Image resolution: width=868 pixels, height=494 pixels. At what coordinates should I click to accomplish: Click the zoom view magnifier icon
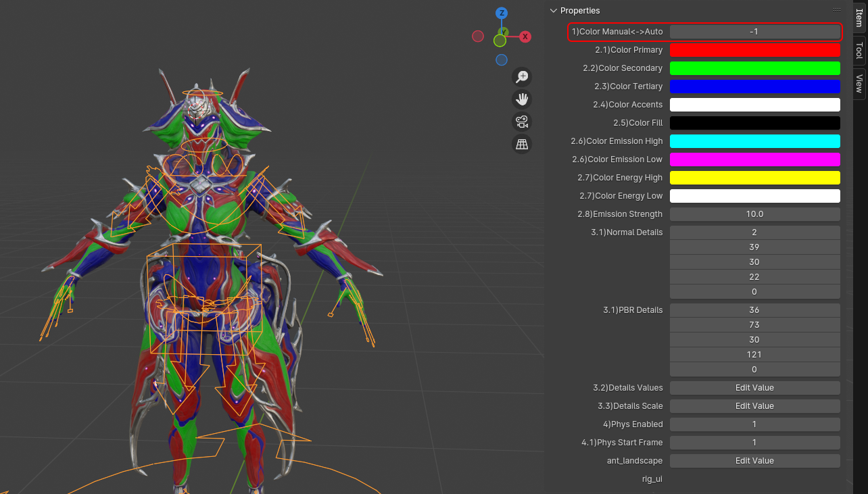522,77
